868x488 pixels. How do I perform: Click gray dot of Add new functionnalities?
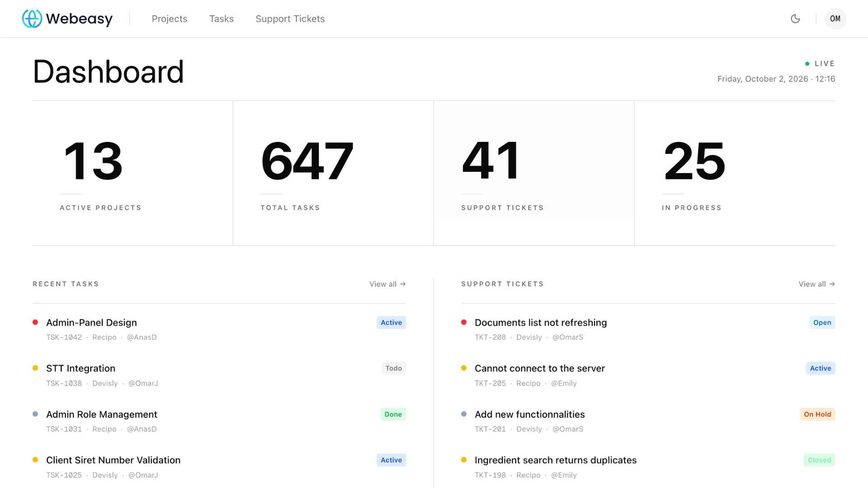(x=464, y=414)
